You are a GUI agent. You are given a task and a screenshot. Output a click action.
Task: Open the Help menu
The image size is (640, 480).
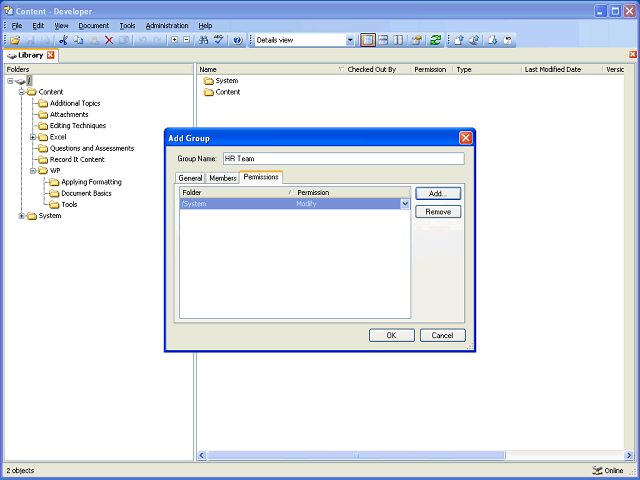pos(205,26)
